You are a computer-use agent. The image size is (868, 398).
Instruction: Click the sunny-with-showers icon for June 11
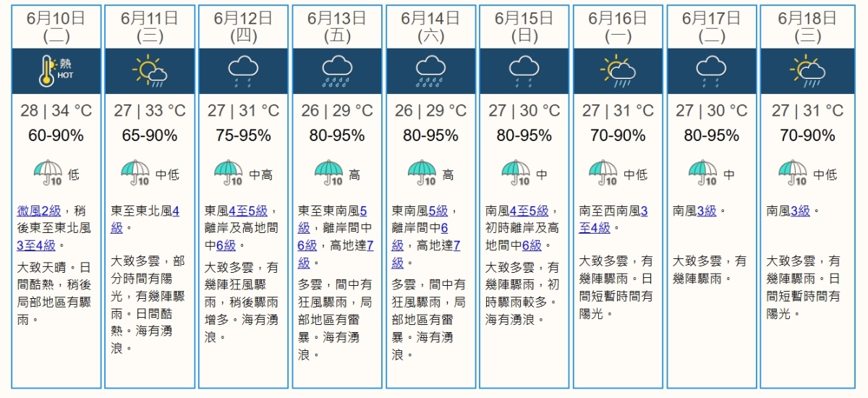coord(150,71)
